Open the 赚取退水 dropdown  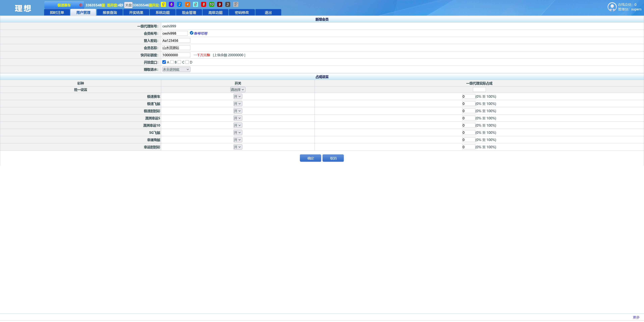point(176,69)
